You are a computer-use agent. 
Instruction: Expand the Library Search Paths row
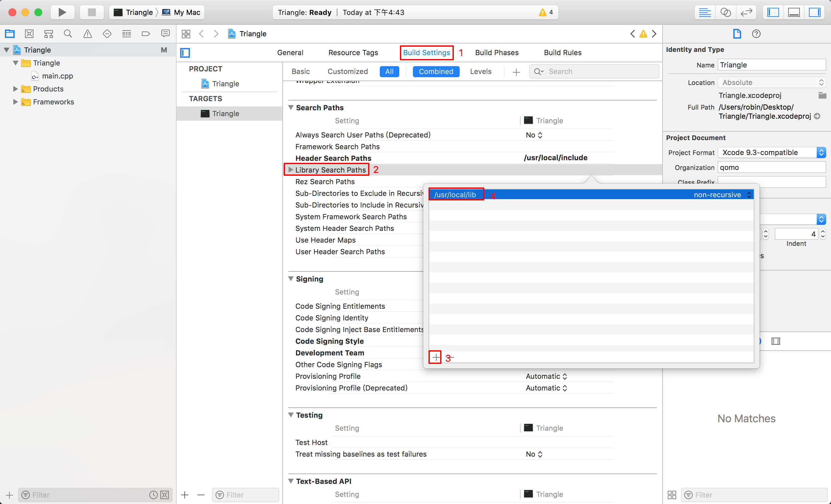pyautogui.click(x=291, y=170)
